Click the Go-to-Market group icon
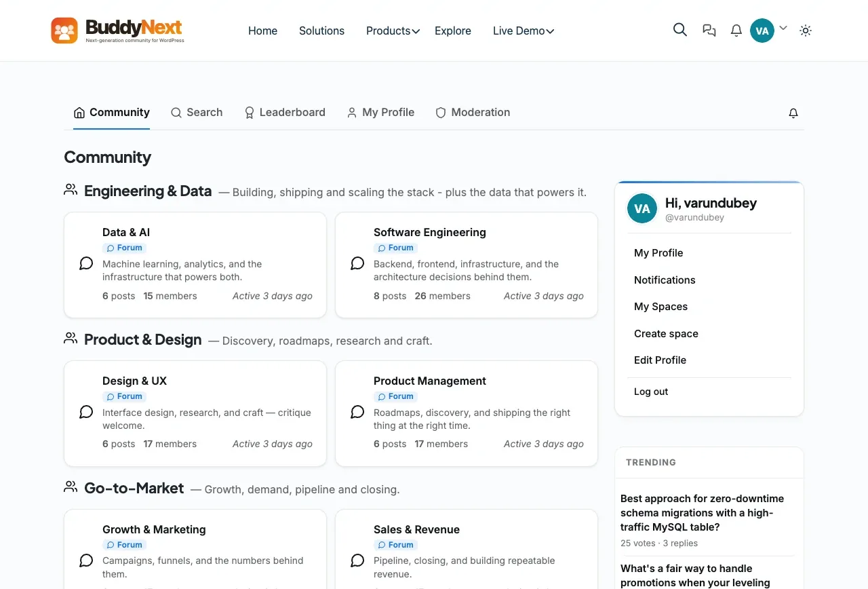Screen dimensions: 868x589 click(x=71, y=487)
